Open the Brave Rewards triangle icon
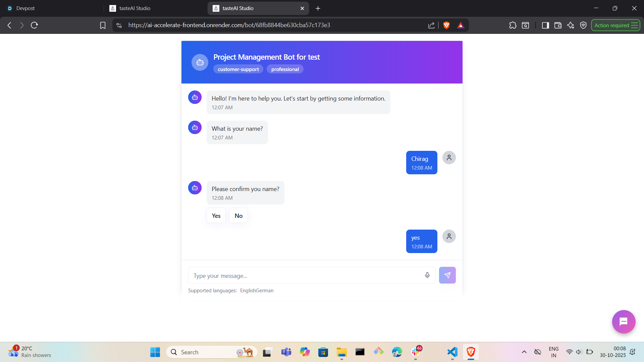Image resolution: width=644 pixels, height=362 pixels. pos(461,25)
